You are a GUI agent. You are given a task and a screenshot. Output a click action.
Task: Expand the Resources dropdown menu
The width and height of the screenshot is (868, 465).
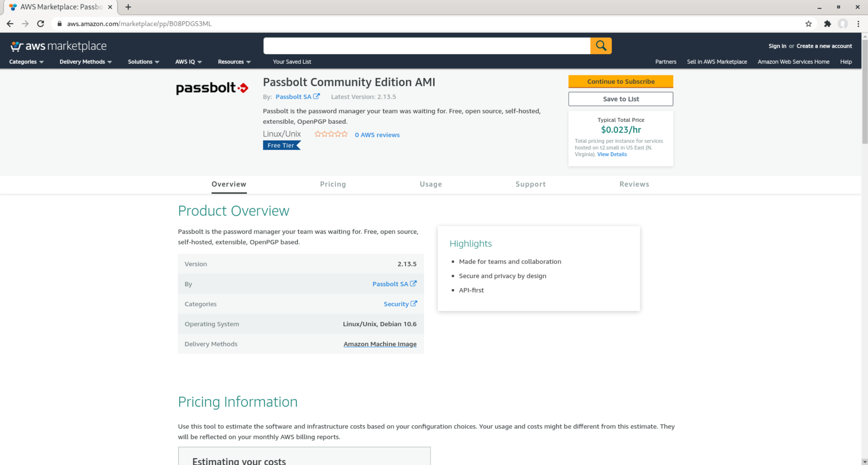click(234, 62)
